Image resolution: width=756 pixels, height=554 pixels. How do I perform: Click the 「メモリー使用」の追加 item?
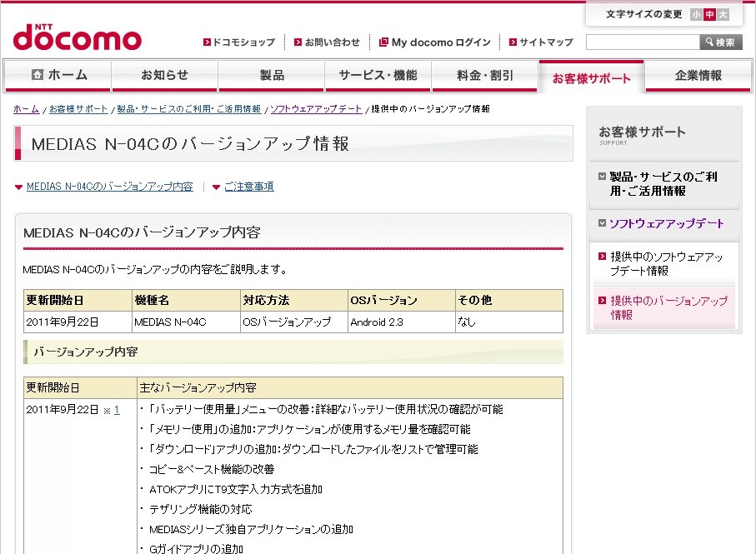coord(309,429)
